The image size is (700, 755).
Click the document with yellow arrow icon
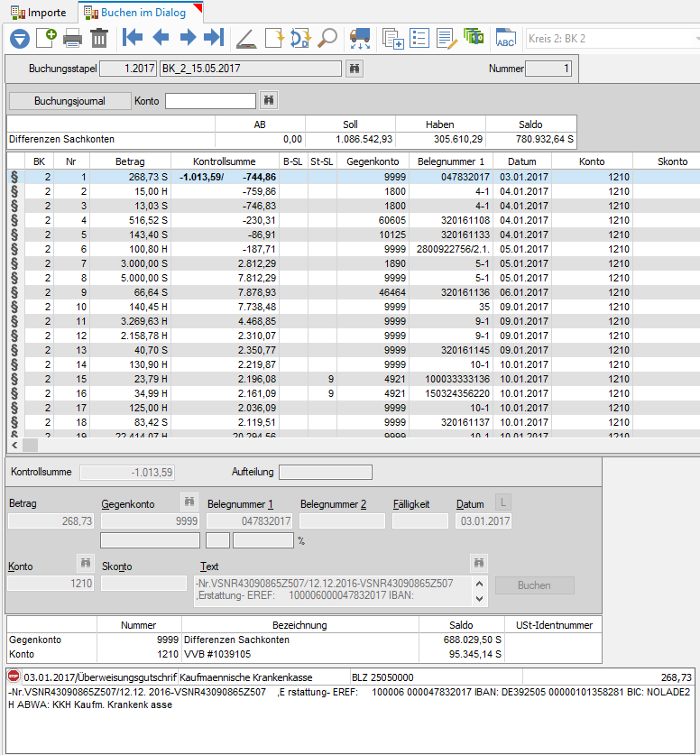(x=274, y=38)
